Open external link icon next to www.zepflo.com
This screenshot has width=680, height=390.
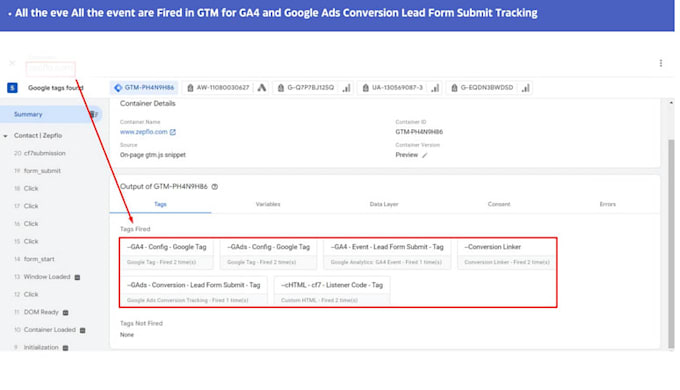pyautogui.click(x=173, y=132)
